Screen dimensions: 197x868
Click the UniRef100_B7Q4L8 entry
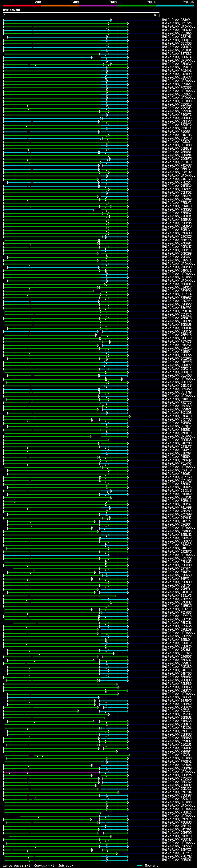point(177,416)
